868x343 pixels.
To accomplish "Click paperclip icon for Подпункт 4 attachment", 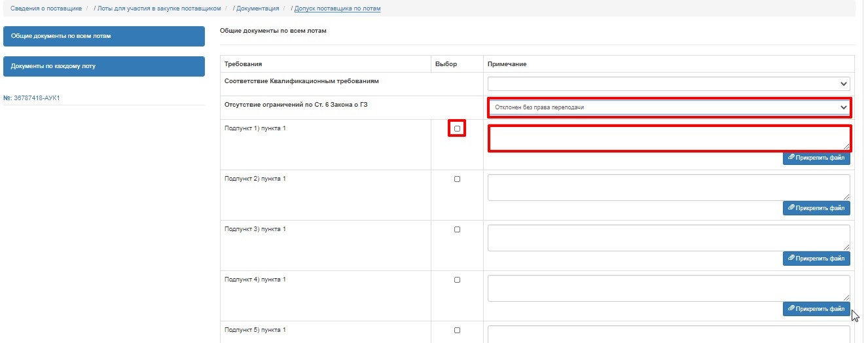I will pos(791,309).
